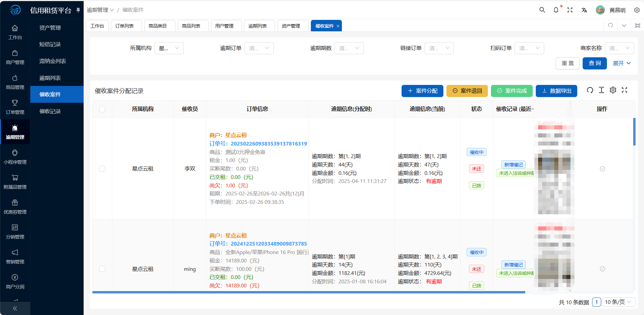The image size is (644, 315).
Task: Open the 链接订单 dropdown
Action: pos(439,48)
